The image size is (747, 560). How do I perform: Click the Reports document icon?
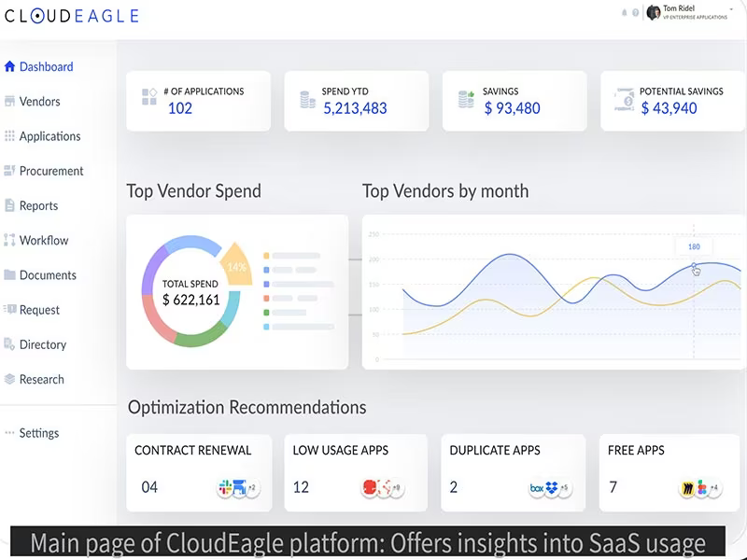9,205
